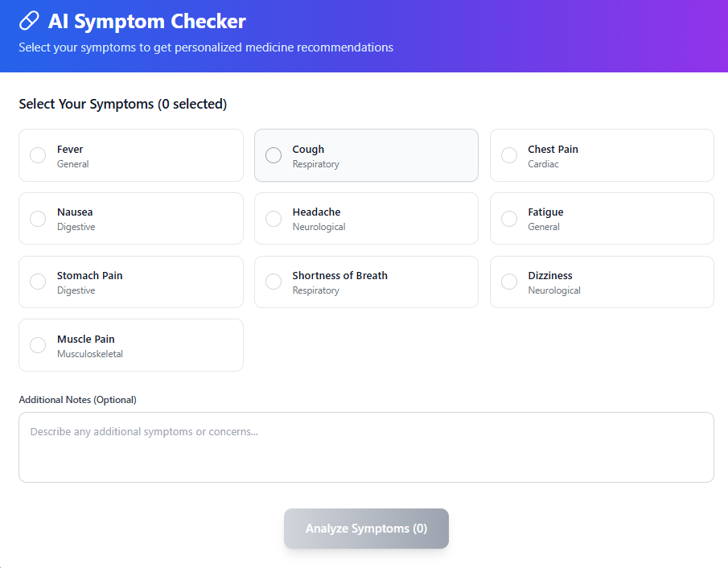This screenshot has width=728, height=568.
Task: Choose the Shortness of Breath radio circle
Action: coord(274,282)
